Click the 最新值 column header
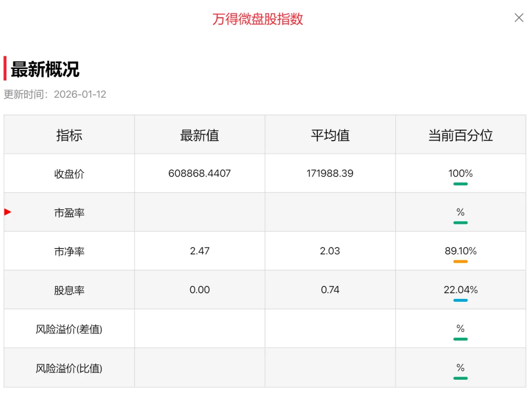 pos(199,135)
